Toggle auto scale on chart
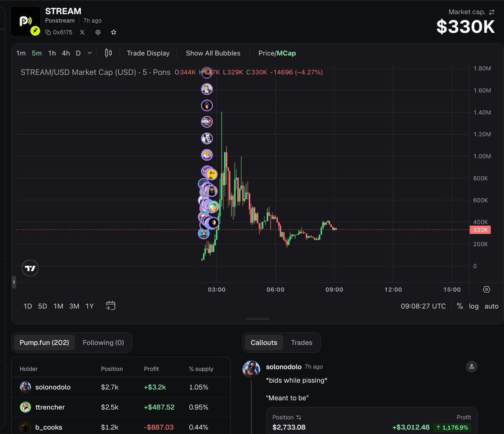Screen dimensions: 504x434 coord(491,306)
